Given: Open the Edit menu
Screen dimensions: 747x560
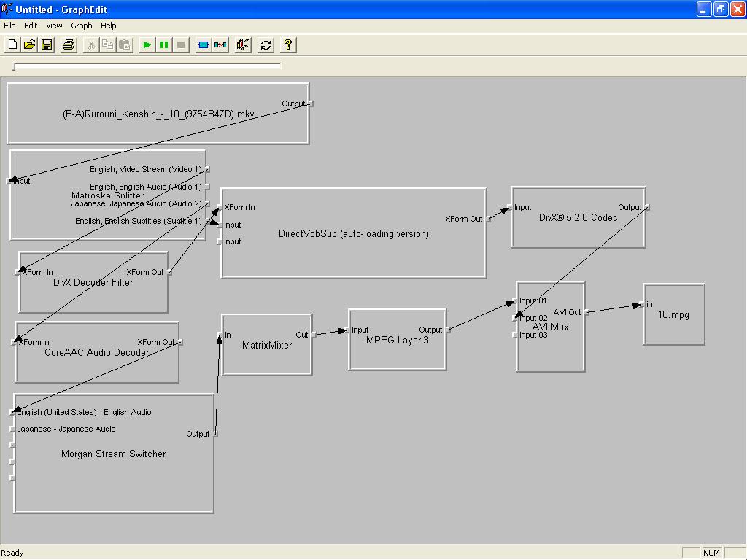Looking at the screenshot, I should [31, 26].
